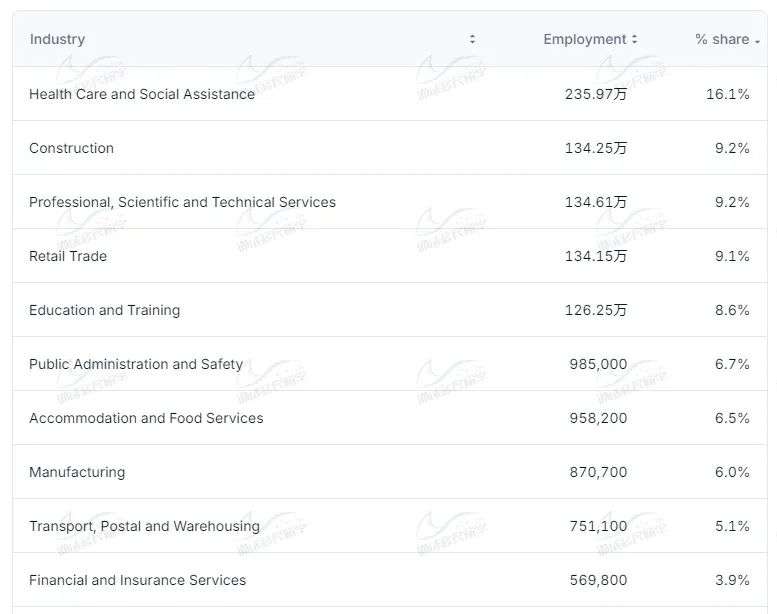Select the 3.9% share value
Screen dimensions: 777x614
pos(732,580)
